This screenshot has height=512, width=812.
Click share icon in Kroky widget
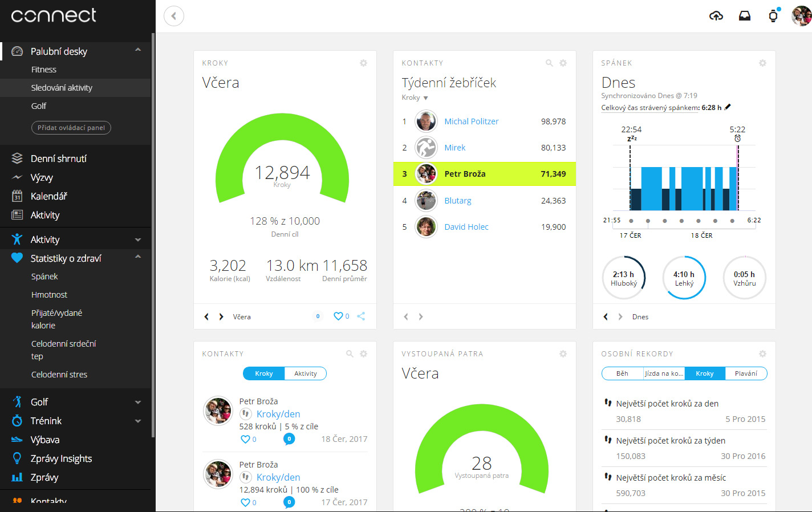361,316
